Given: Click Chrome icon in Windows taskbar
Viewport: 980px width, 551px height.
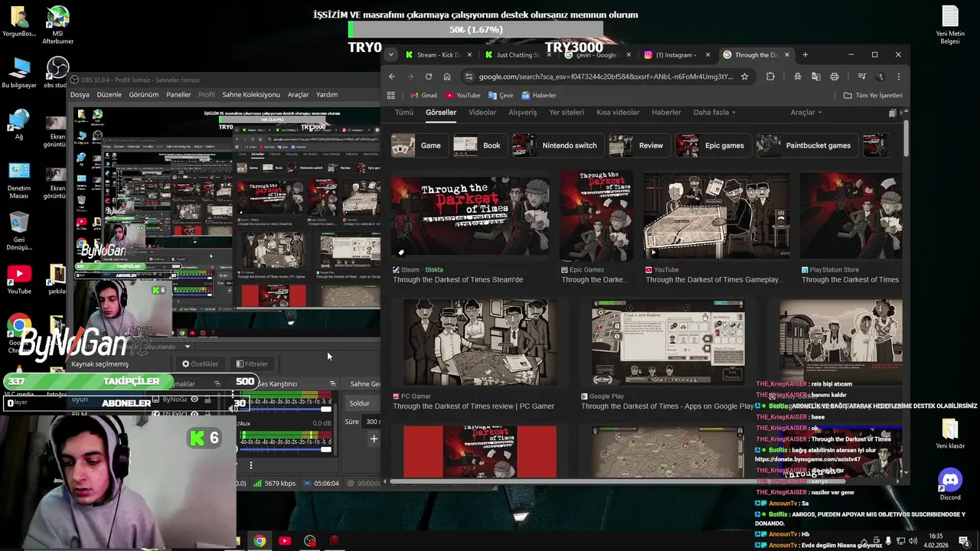Looking at the screenshot, I should (260, 541).
